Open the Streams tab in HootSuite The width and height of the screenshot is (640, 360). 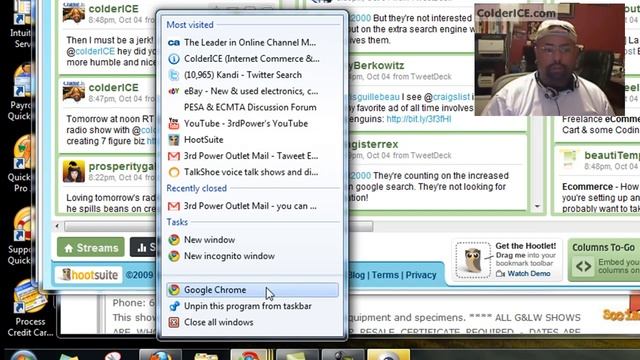click(91, 247)
